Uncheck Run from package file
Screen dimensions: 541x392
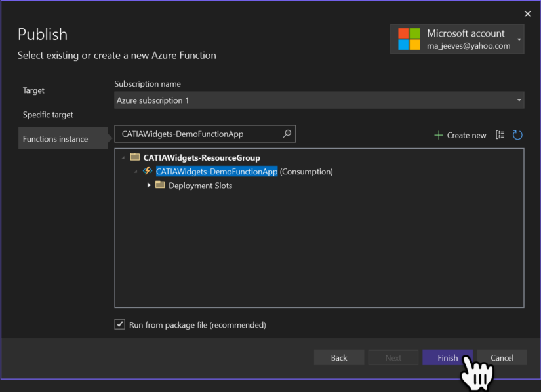pos(119,324)
